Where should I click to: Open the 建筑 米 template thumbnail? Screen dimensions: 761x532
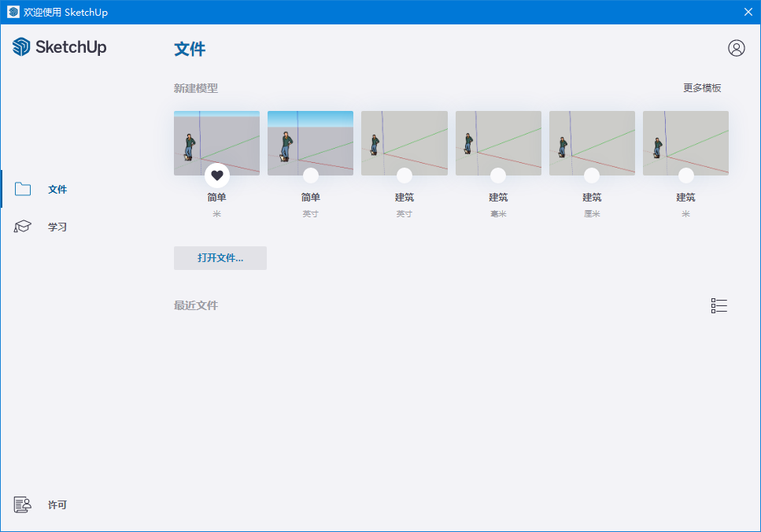pyautogui.click(x=685, y=142)
